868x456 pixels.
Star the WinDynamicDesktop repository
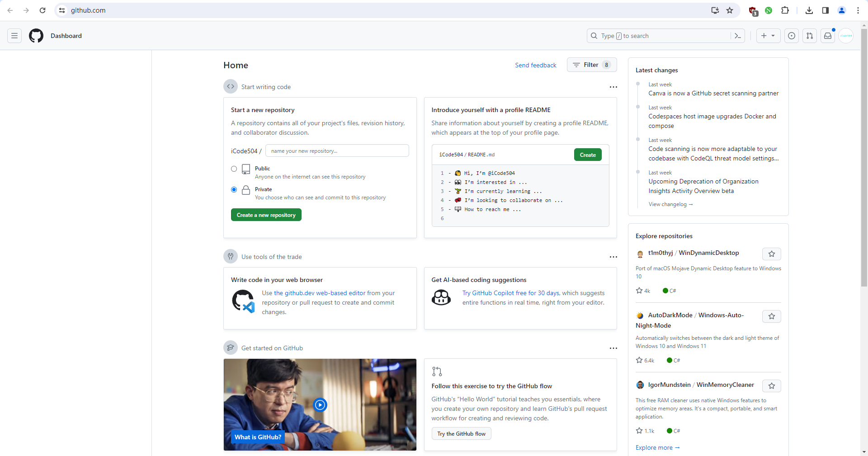772,254
